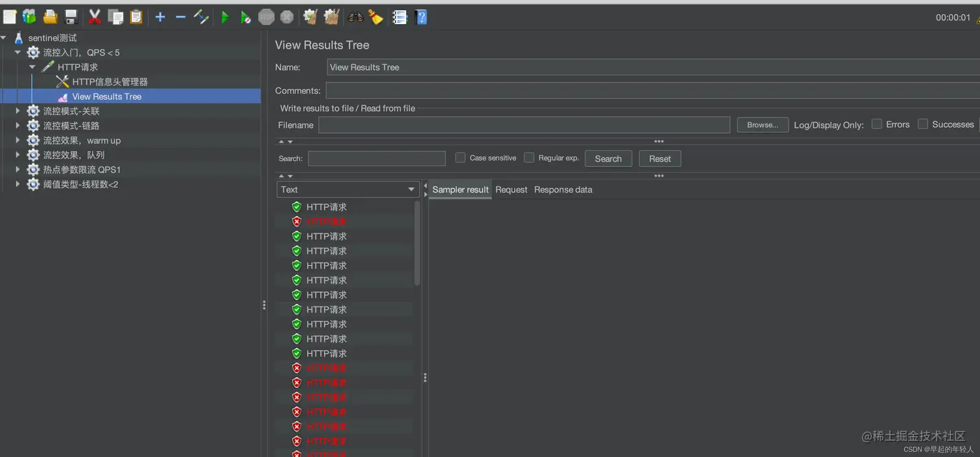980x457 pixels.
Task: Click the results list vertical scrollbar
Action: (417, 243)
